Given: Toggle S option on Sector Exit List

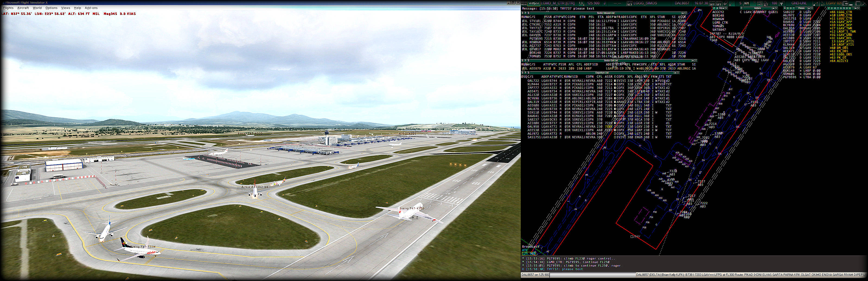Looking at the screenshot, I should pos(529,61).
